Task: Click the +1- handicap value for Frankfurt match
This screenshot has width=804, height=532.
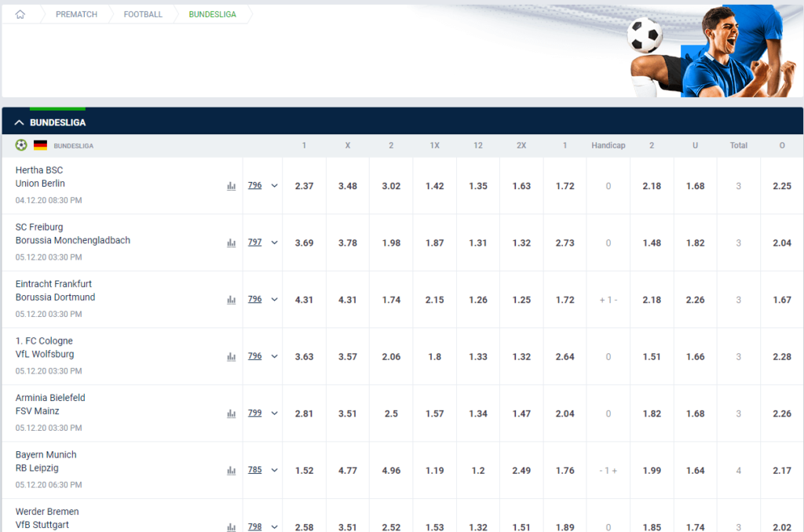Action: click(x=608, y=300)
